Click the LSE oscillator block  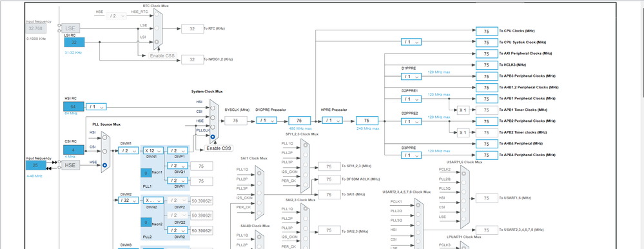point(71,28)
